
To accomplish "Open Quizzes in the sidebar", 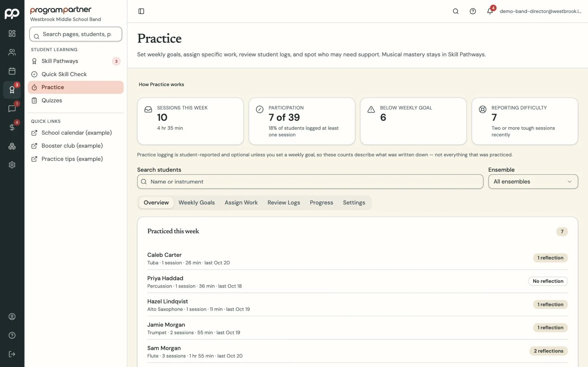I will pyautogui.click(x=76, y=100).
